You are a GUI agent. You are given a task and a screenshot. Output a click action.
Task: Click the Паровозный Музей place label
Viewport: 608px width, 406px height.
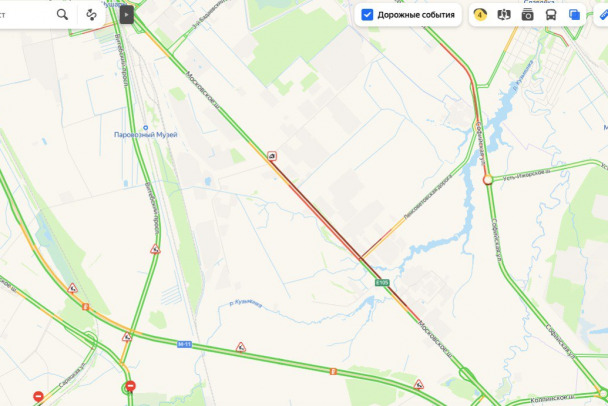[146, 135]
